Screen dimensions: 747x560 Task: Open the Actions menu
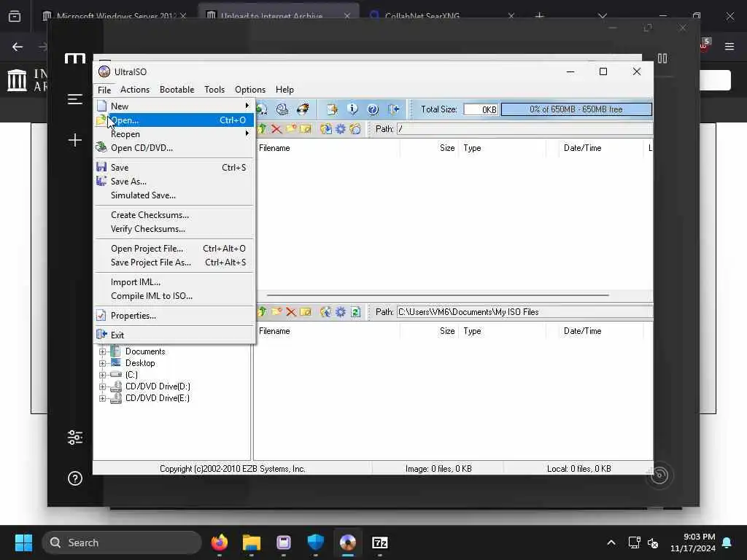tap(135, 90)
